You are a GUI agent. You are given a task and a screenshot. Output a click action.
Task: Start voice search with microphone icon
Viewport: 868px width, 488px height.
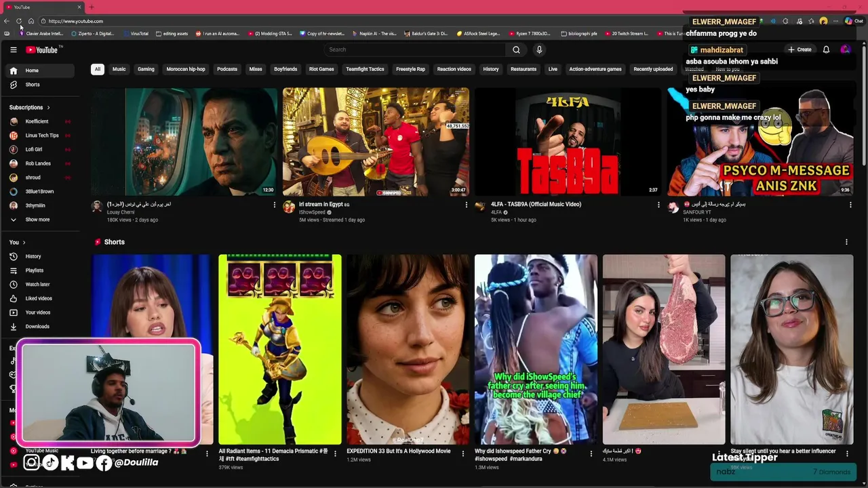pos(539,49)
